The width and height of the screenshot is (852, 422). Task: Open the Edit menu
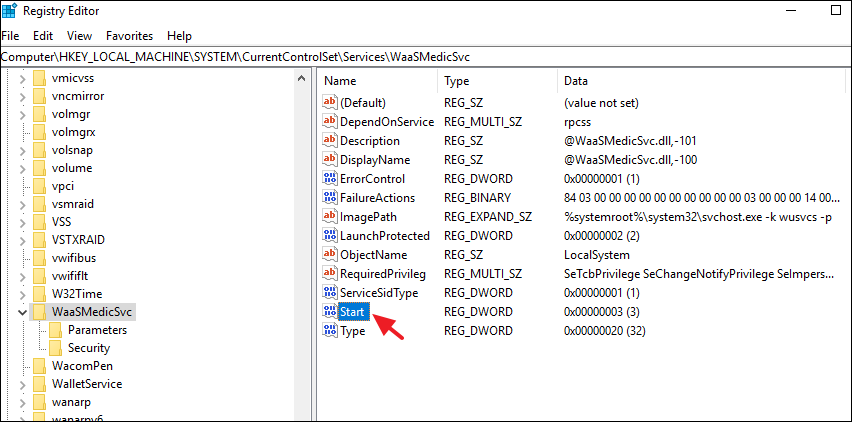tap(43, 36)
